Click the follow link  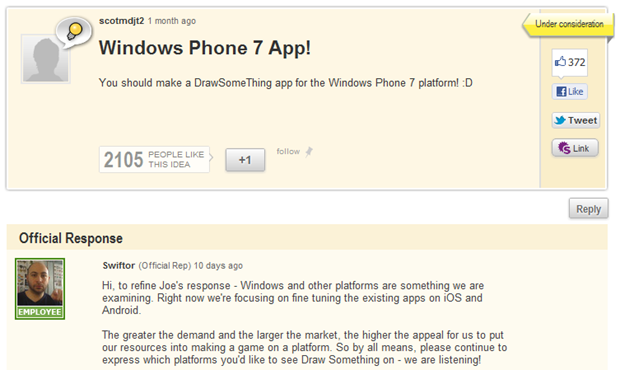[x=288, y=151]
